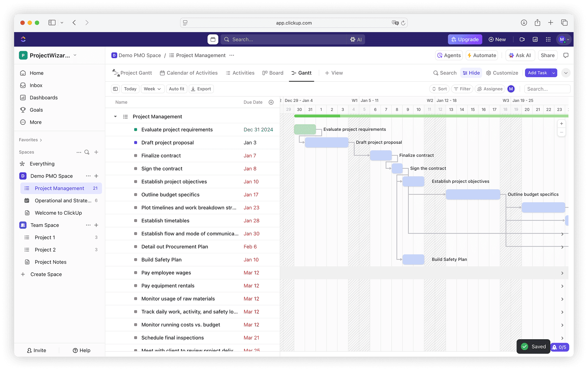The width and height of the screenshot is (588, 371).
Task: Open the comments chat bubble icon
Action: (x=567, y=55)
